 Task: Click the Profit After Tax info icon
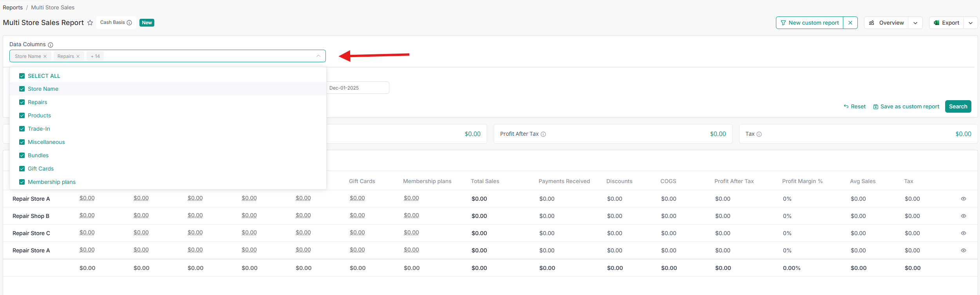pyautogui.click(x=543, y=134)
